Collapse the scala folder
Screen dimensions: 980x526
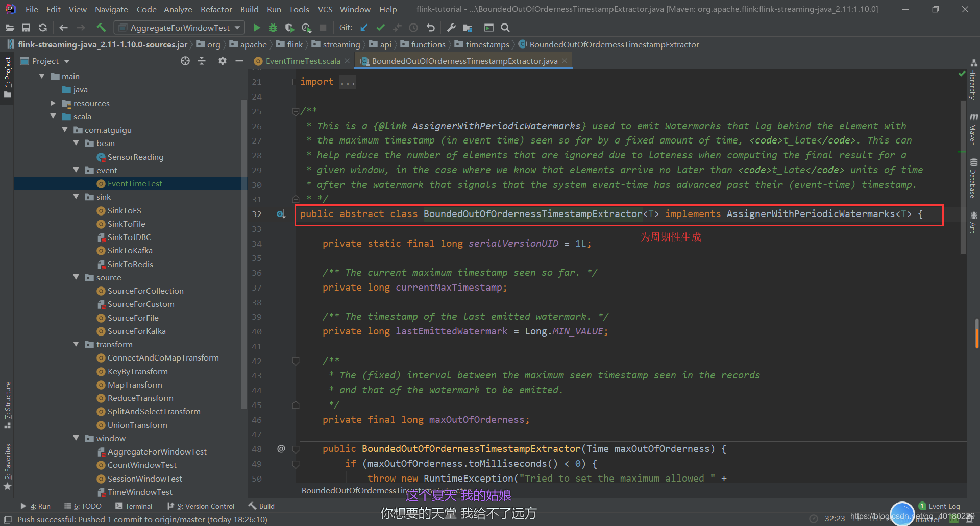pos(53,116)
